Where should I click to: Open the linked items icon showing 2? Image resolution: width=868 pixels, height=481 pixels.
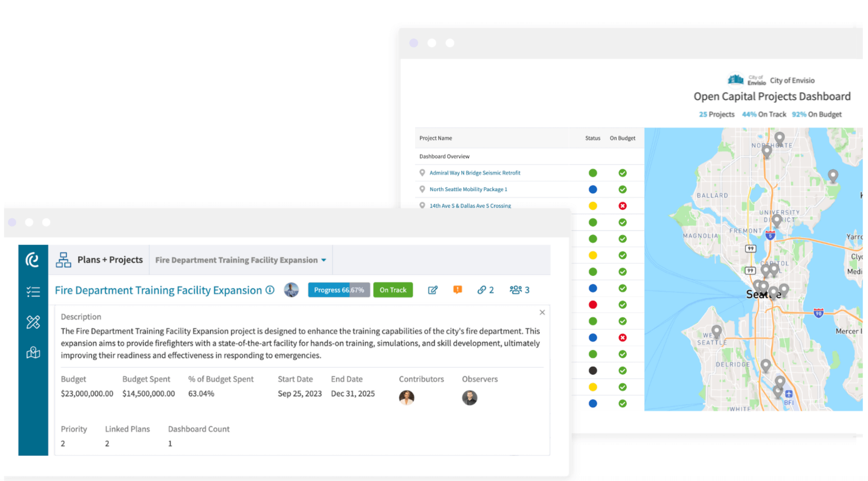click(x=486, y=290)
